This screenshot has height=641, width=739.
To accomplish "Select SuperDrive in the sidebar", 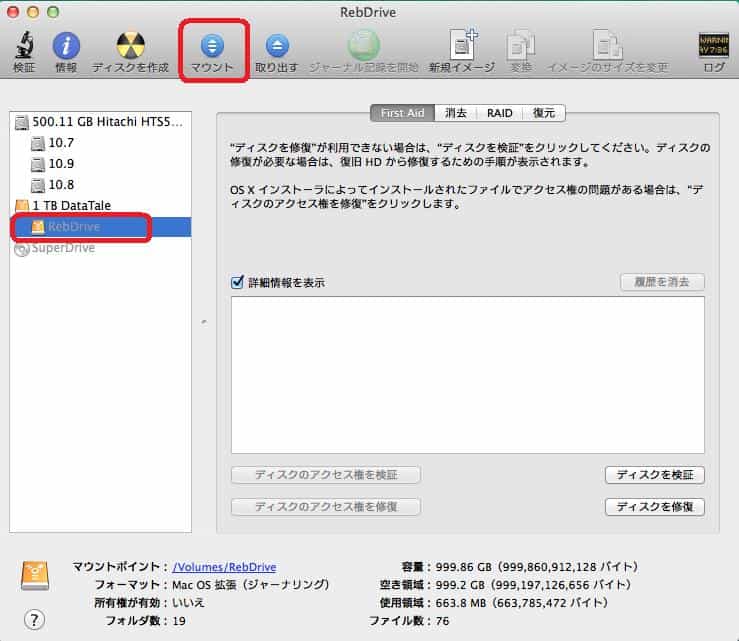I will tap(100, 247).
